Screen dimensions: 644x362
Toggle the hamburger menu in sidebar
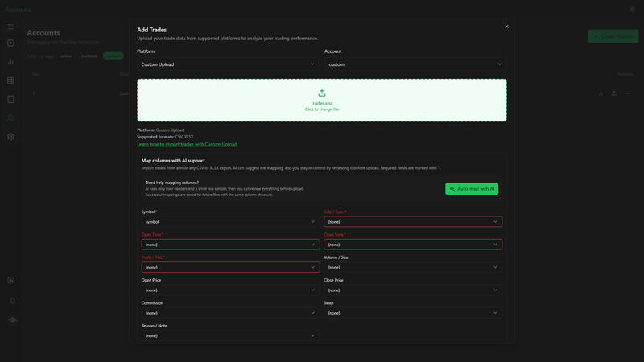tap(10, 27)
